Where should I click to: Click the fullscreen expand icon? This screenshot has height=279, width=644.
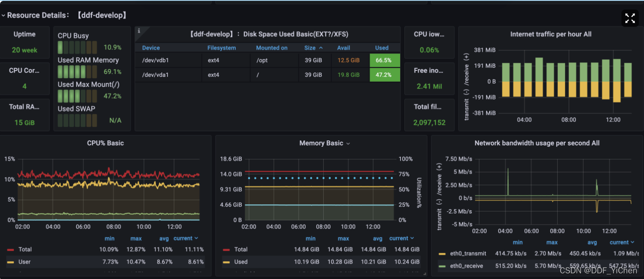pyautogui.click(x=630, y=18)
